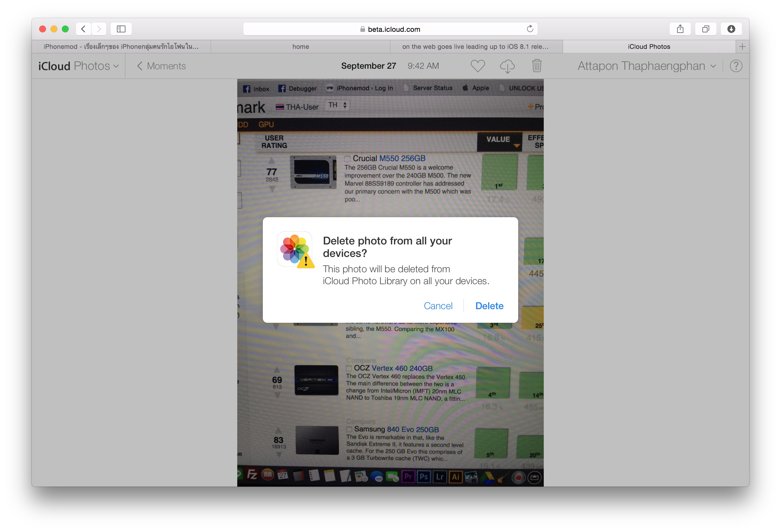Click the green full-screen window button
Screen dimensions: 781x532
pyautogui.click(x=65, y=29)
